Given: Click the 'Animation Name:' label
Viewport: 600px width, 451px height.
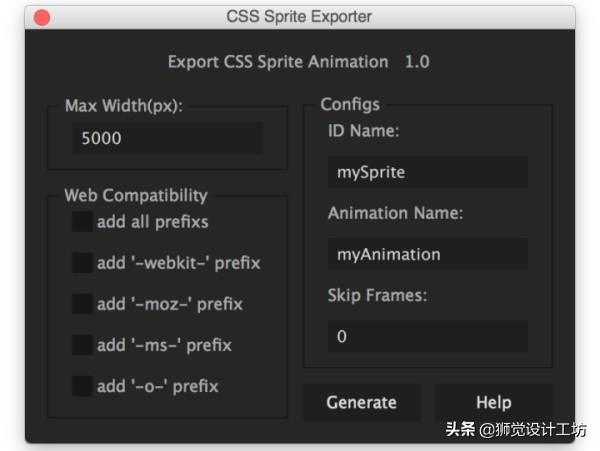Looking at the screenshot, I should tap(395, 213).
